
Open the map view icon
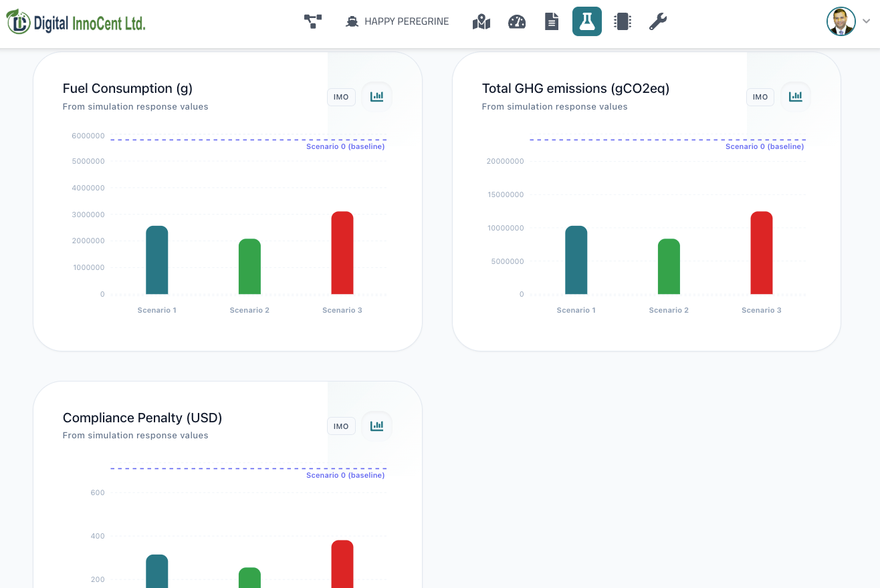tap(481, 21)
